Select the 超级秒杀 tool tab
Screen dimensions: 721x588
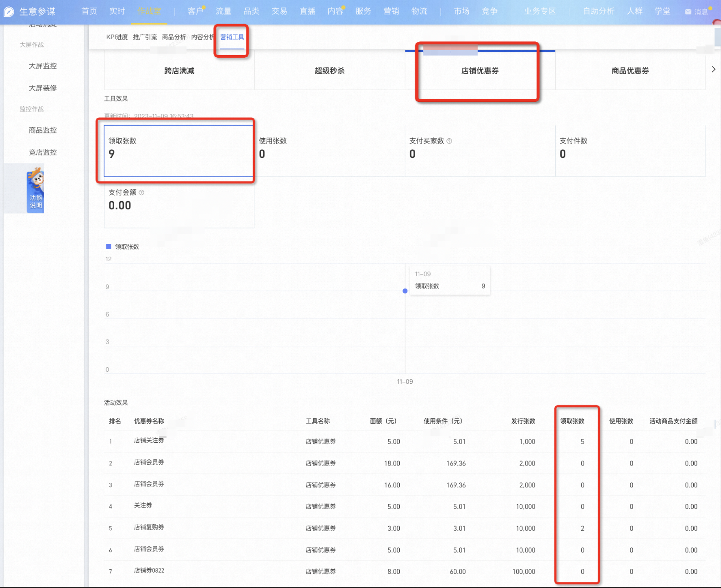pyautogui.click(x=330, y=71)
